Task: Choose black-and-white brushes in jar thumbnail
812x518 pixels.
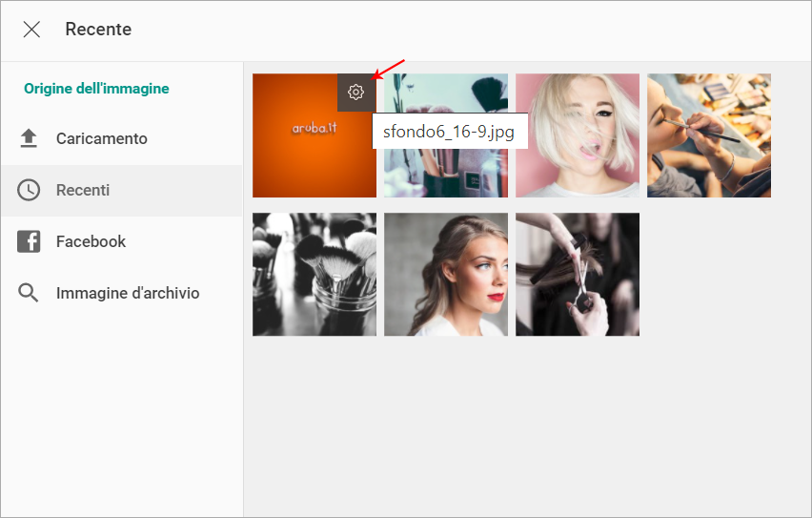Action: tap(315, 275)
